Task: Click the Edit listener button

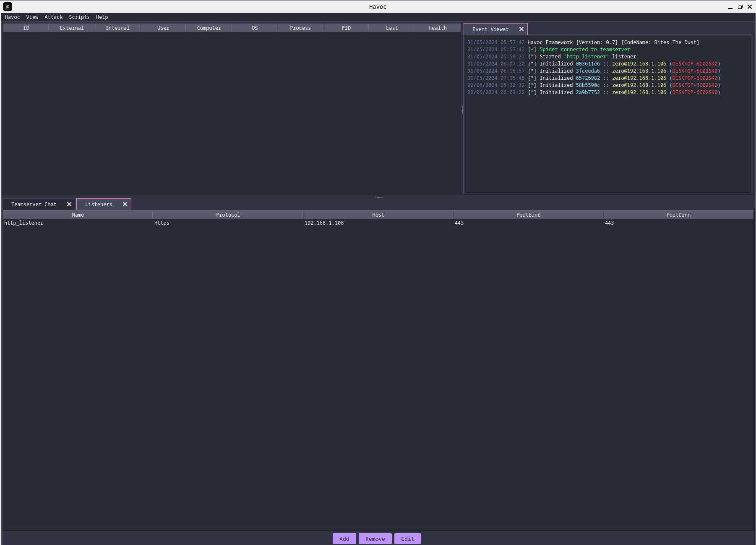Action: point(408,539)
